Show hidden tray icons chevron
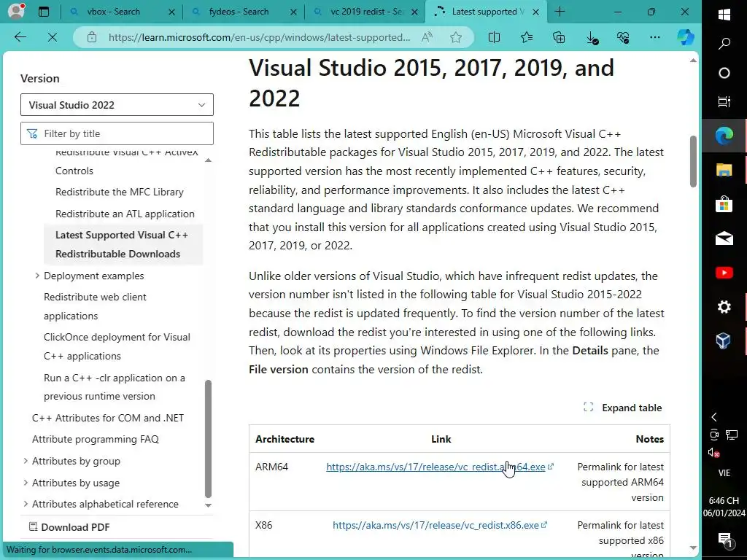This screenshot has width=747, height=560. (714, 417)
